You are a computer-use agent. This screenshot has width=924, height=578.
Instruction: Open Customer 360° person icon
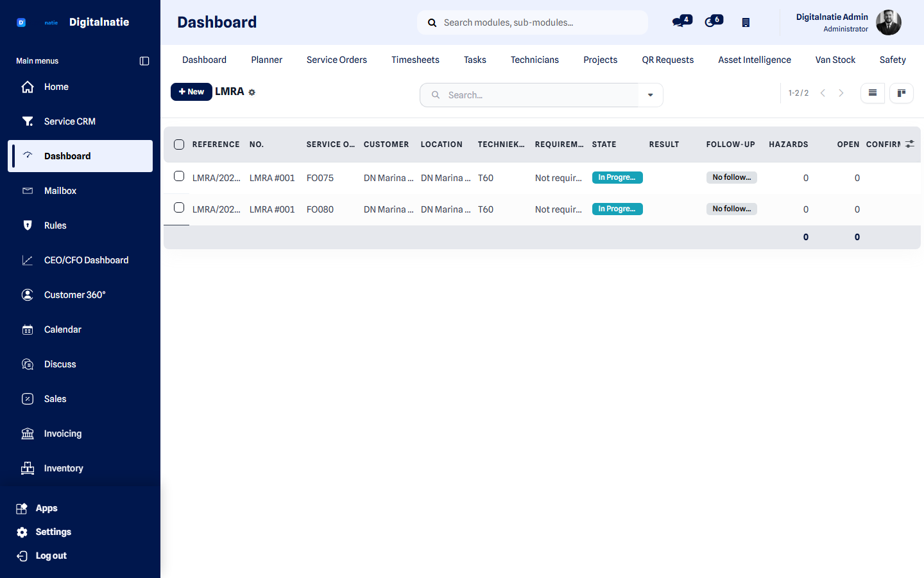28,295
